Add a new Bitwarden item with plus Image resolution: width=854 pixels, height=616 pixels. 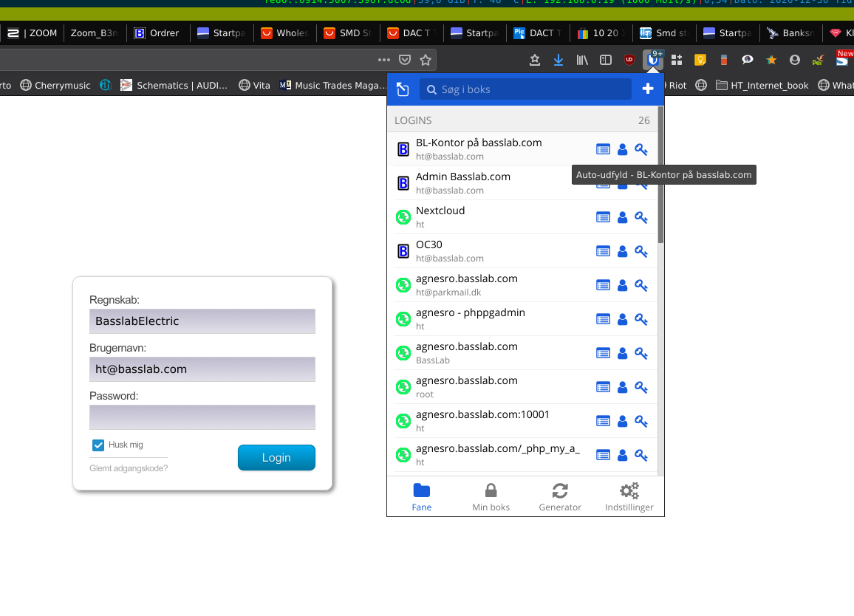(648, 89)
